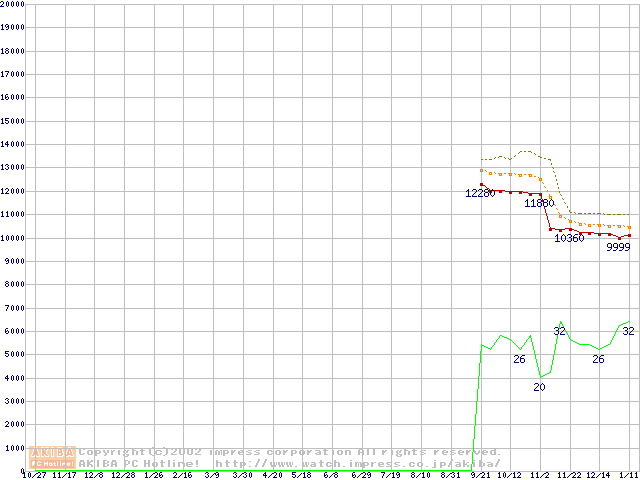Click the impress corporation copyright text
The image size is (640, 480).
(290, 452)
